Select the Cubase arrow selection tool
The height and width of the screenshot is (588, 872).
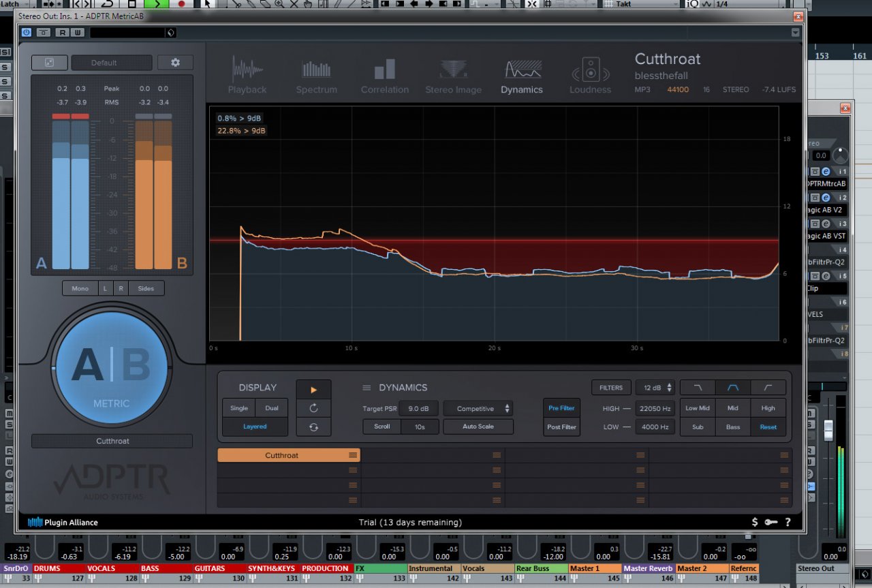click(208, 3)
